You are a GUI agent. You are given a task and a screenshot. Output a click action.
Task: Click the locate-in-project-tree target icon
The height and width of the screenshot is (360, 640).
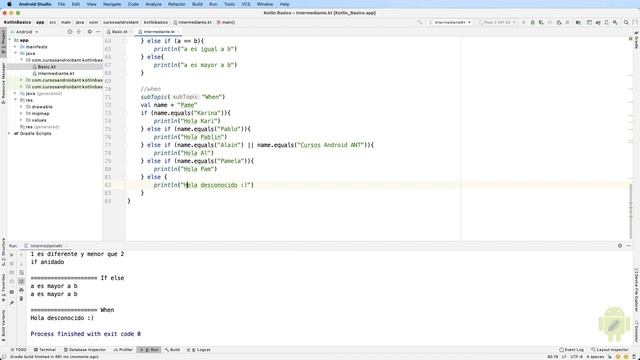(70, 32)
